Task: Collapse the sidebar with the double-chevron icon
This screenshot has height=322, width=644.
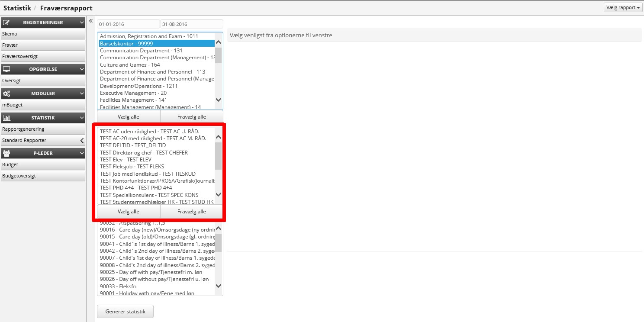Action: tap(91, 21)
